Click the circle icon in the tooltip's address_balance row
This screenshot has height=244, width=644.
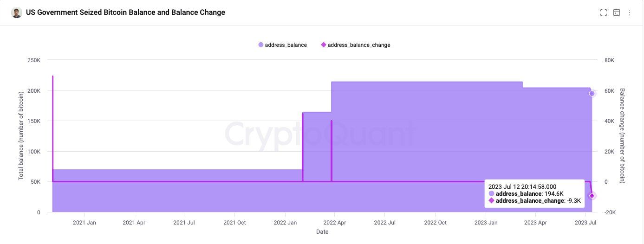point(492,193)
